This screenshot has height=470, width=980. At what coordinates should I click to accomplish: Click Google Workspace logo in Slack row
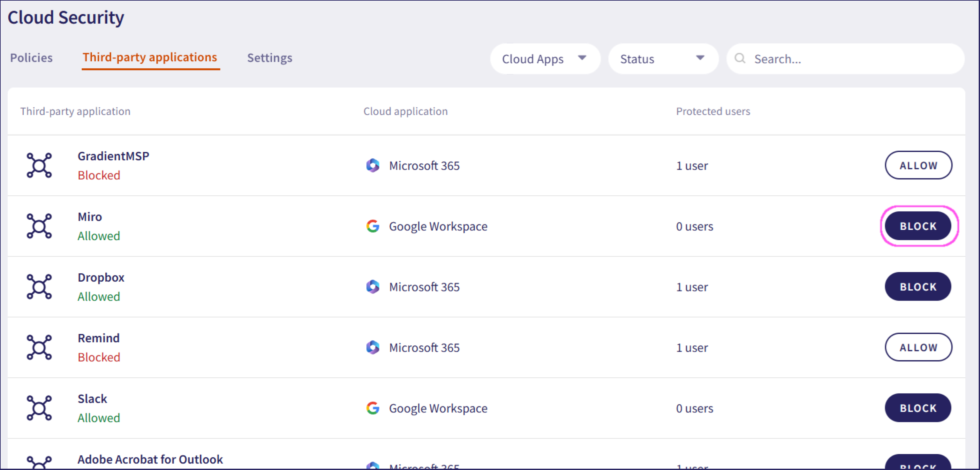coord(373,408)
